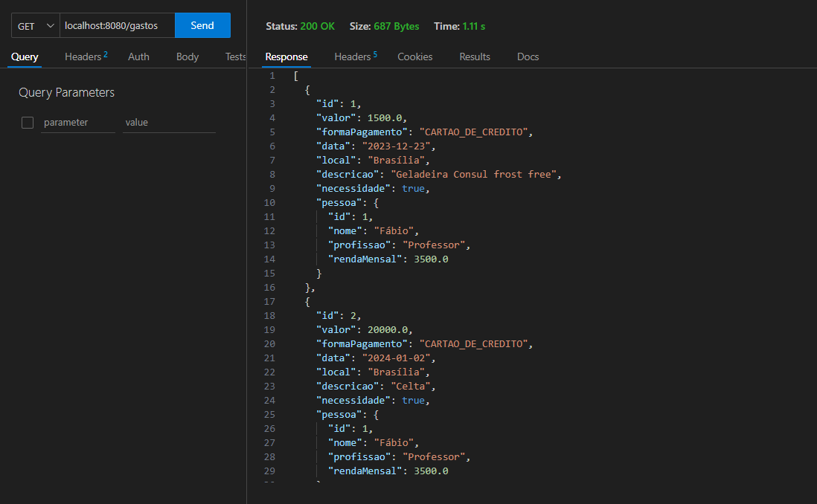Click the localhost:8080/gastos URL field
The image size is (817, 504).
pyautogui.click(x=116, y=26)
